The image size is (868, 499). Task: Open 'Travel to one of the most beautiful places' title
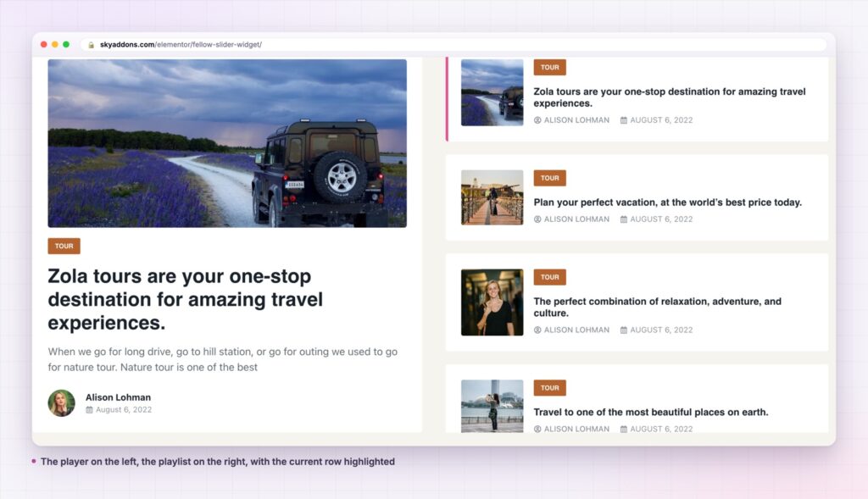(651, 412)
